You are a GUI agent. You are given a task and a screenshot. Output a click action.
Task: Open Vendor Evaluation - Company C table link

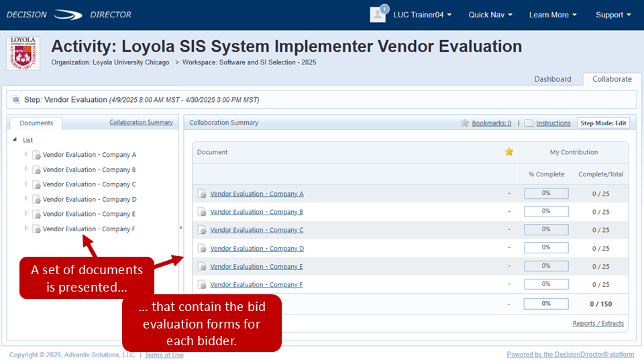[257, 230]
